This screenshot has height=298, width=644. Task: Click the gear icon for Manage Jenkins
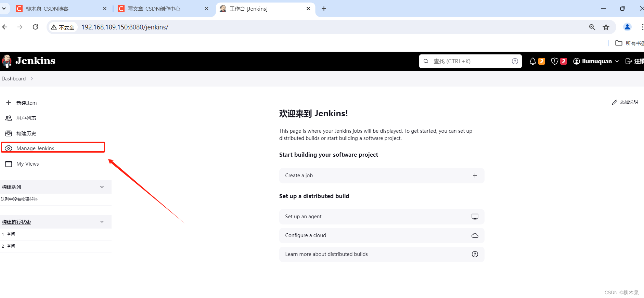pyautogui.click(x=9, y=148)
